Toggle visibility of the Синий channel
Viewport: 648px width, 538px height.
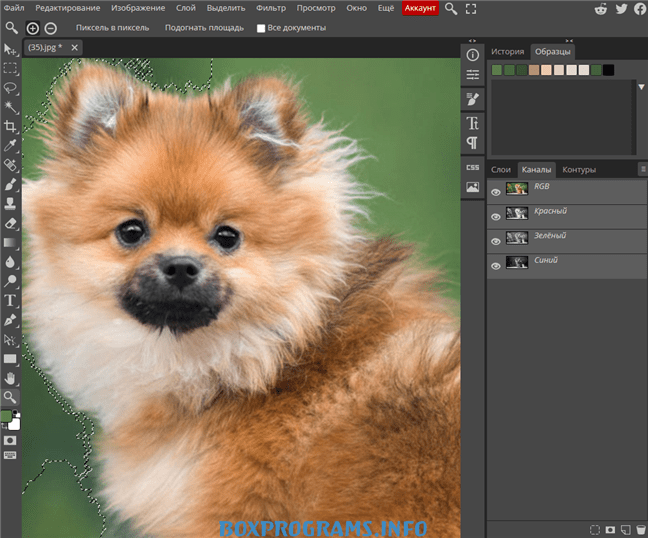(496, 266)
